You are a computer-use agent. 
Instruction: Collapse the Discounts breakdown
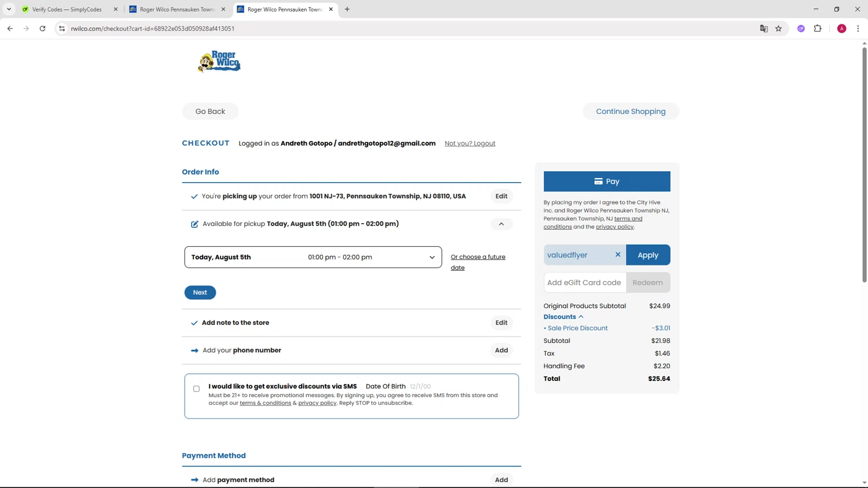point(564,317)
